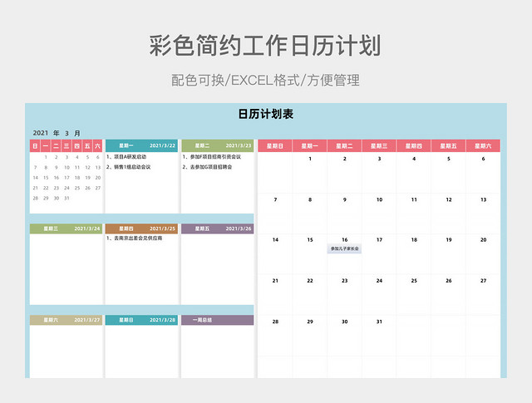Open the 星期五 2021/3/26 panel header
This screenshot has width=532, height=403.
click(x=218, y=229)
